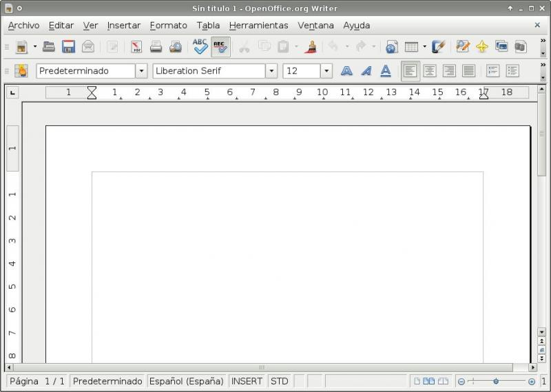Click the zoom slider handle

(x=496, y=382)
